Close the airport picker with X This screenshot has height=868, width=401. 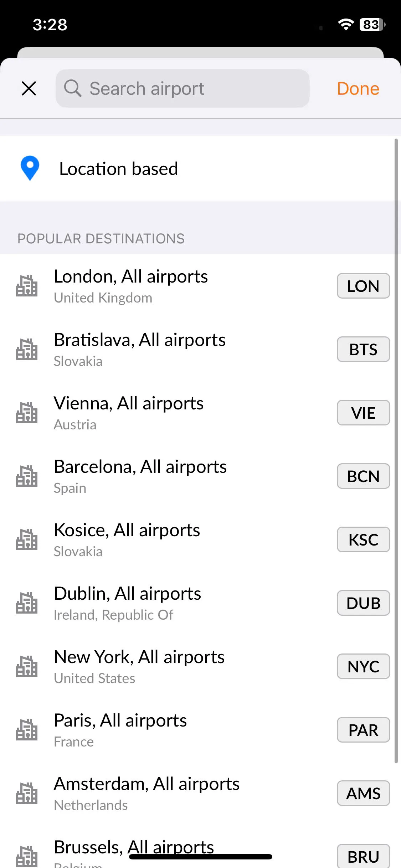point(29,88)
